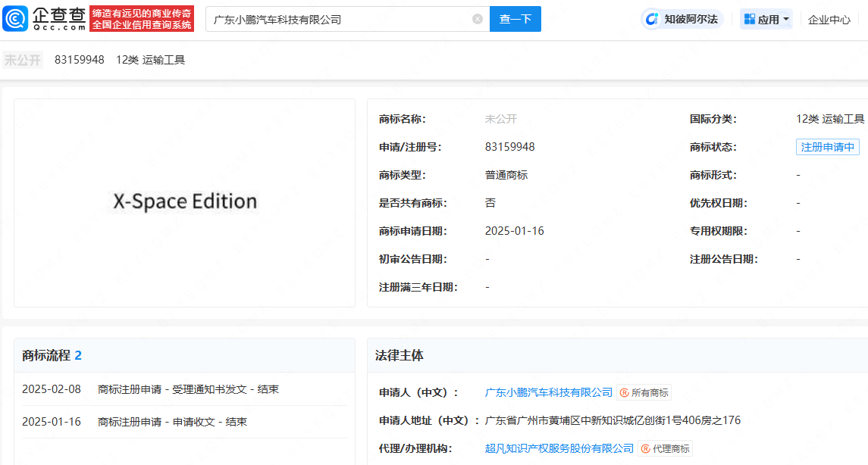Screen dimensions: 868x465
Task: Click the 法律主体 section heading
Action: click(x=399, y=355)
